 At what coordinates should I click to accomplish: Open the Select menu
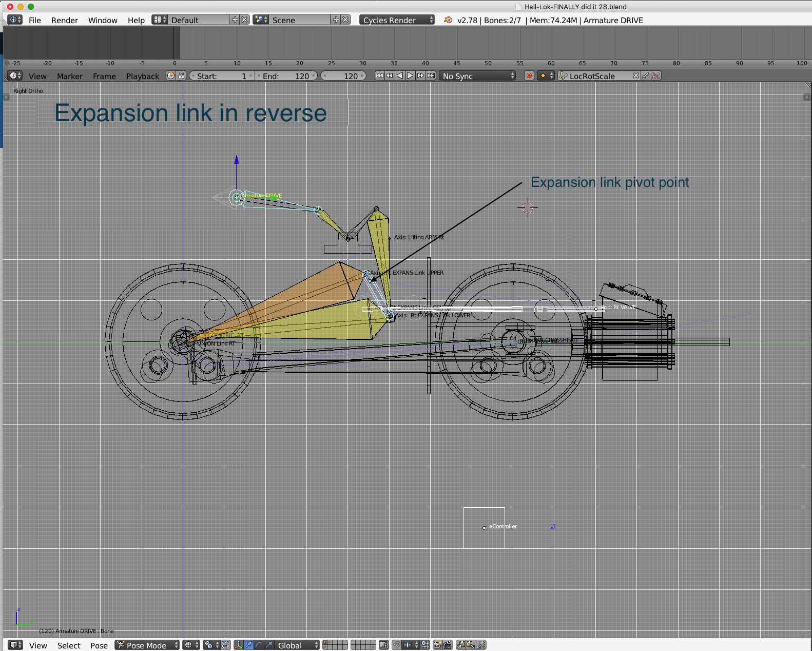point(69,645)
